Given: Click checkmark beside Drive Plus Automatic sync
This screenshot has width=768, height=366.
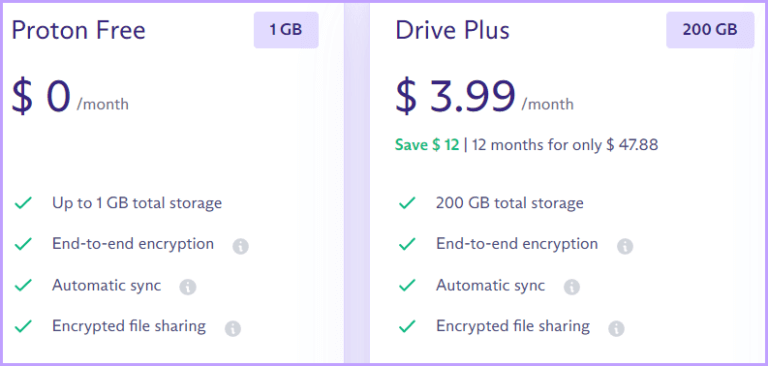Looking at the screenshot, I should (x=407, y=284).
